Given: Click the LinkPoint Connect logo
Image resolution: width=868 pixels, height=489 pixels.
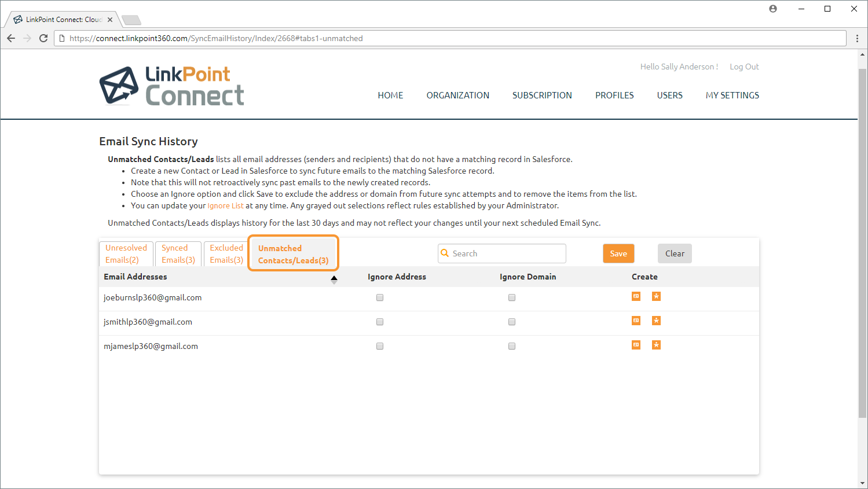Looking at the screenshot, I should tap(171, 86).
